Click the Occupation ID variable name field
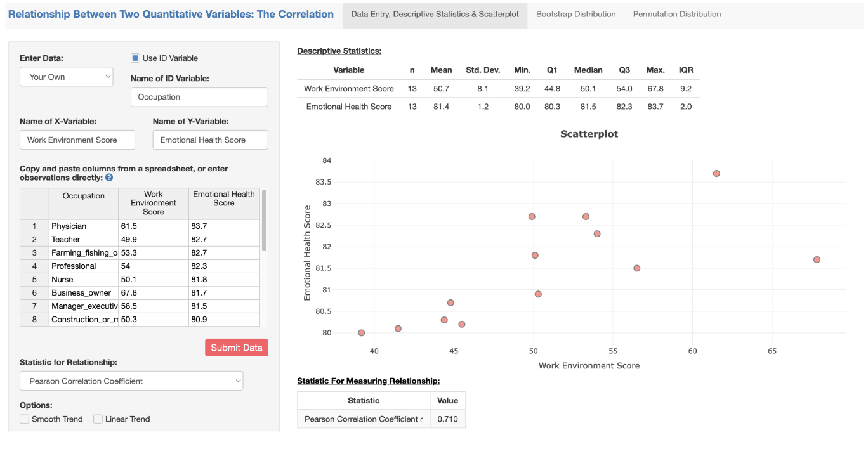The image size is (868, 449). pyautogui.click(x=199, y=96)
